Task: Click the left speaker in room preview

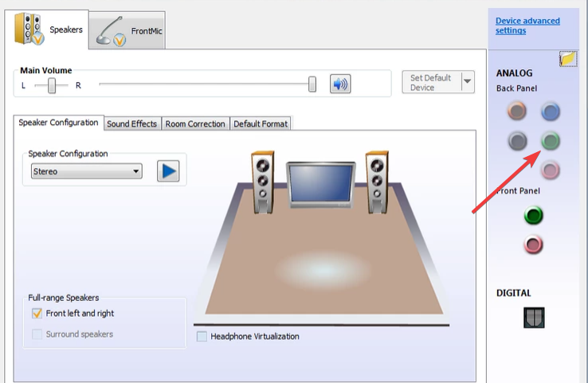Action: (x=262, y=182)
